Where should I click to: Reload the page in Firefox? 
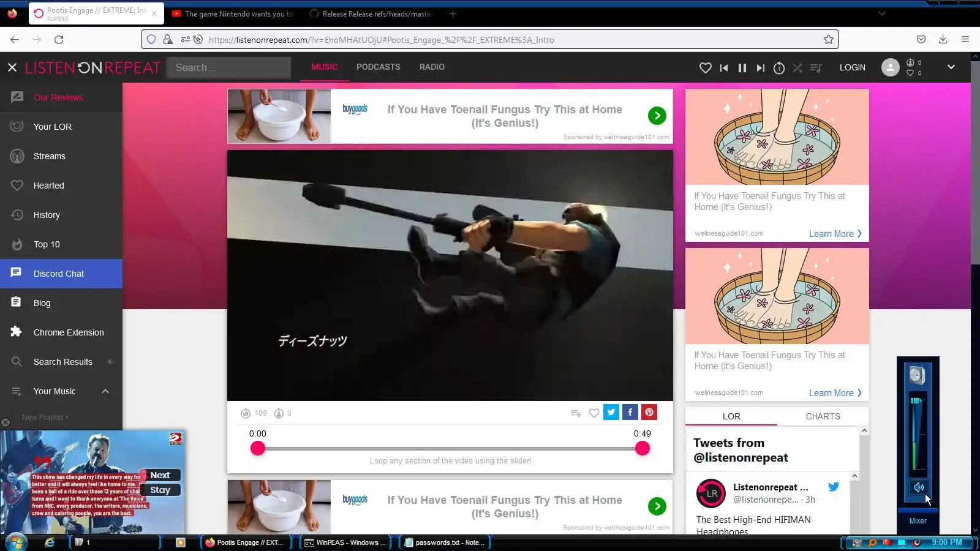tap(59, 40)
